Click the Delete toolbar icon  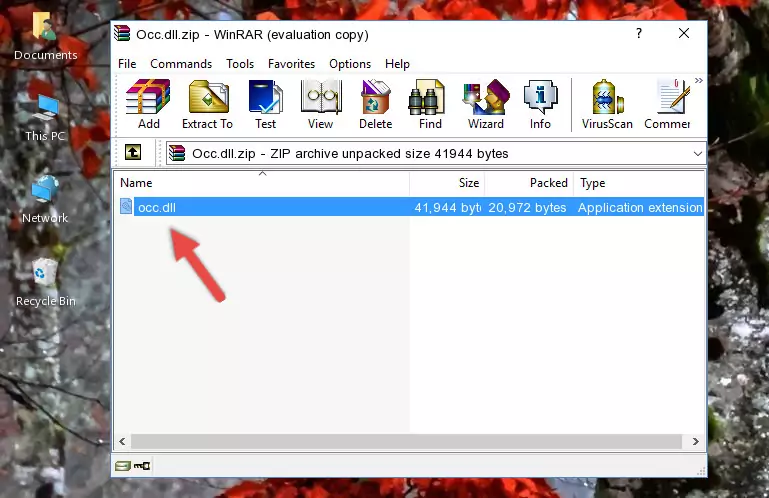click(376, 105)
